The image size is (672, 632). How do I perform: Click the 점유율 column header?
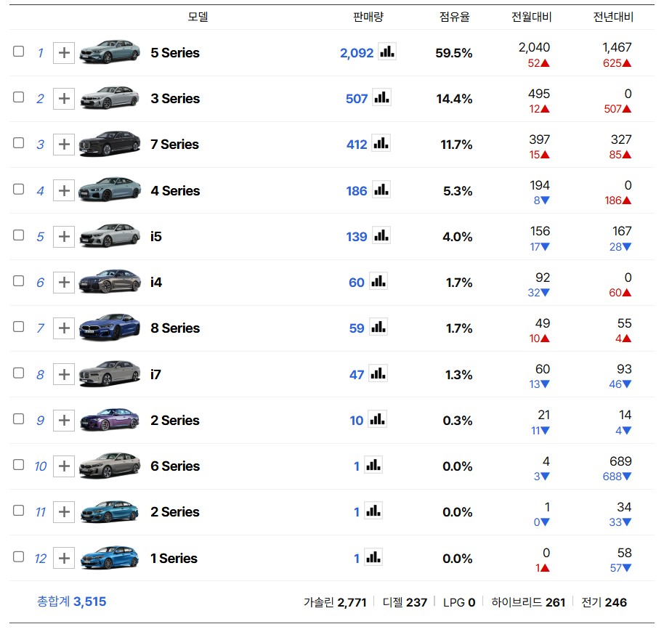tap(454, 17)
